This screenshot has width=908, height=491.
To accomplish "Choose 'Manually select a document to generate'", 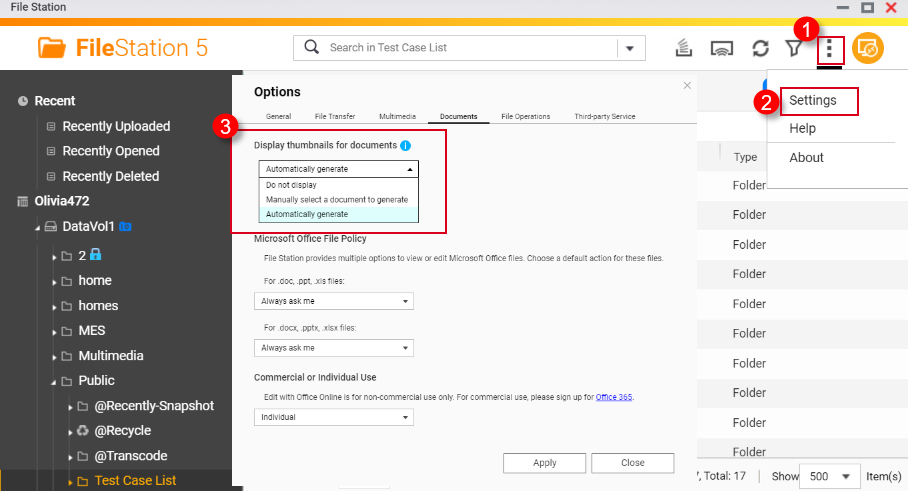I will click(x=336, y=200).
